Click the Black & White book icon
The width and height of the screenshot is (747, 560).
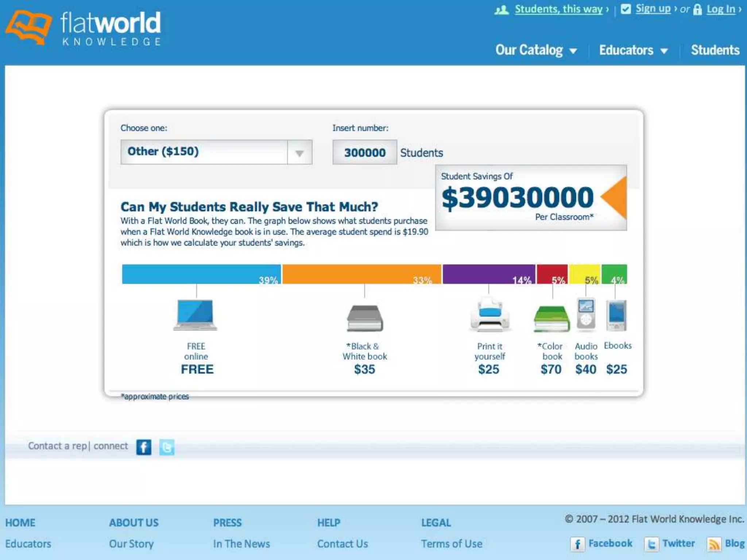tap(365, 318)
